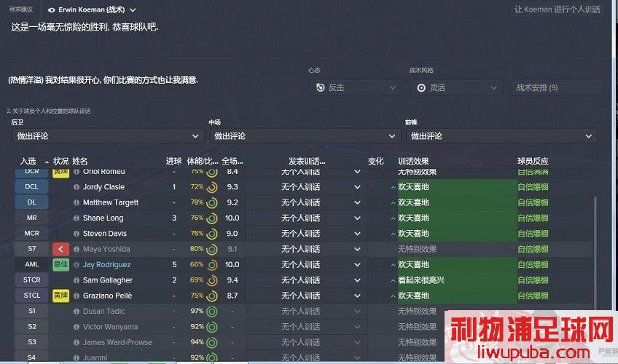This screenshot has width=618, height=364.
Task: Open the 战术风格 灵活 dropdown
Action: click(x=457, y=87)
